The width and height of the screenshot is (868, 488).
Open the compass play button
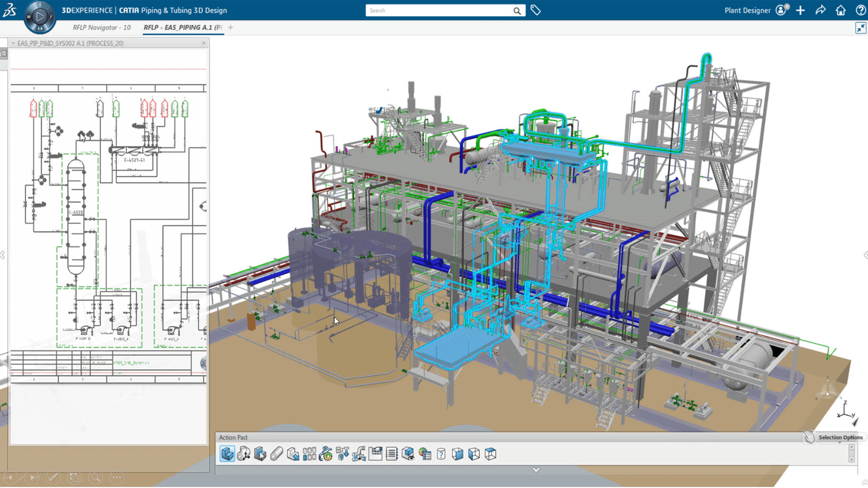(x=40, y=17)
